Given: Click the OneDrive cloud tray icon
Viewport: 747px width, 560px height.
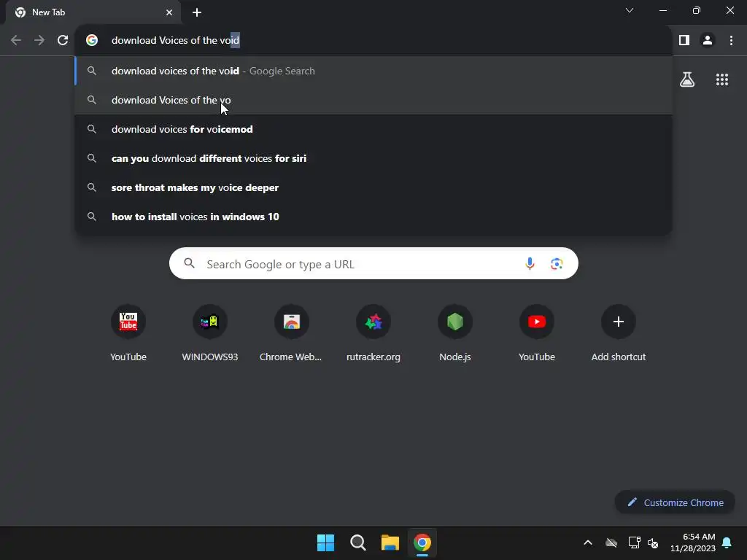Looking at the screenshot, I should tap(611, 542).
